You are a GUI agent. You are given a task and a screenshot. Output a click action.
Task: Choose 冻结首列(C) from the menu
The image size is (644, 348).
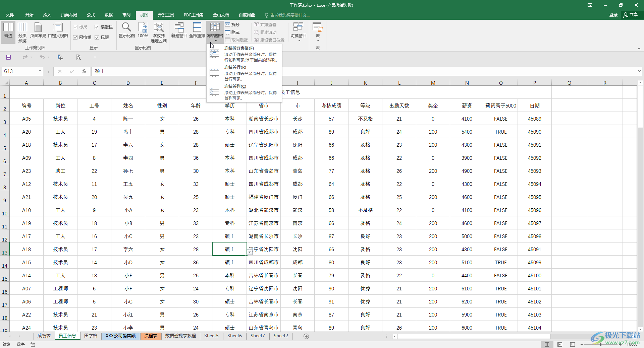coord(244,92)
